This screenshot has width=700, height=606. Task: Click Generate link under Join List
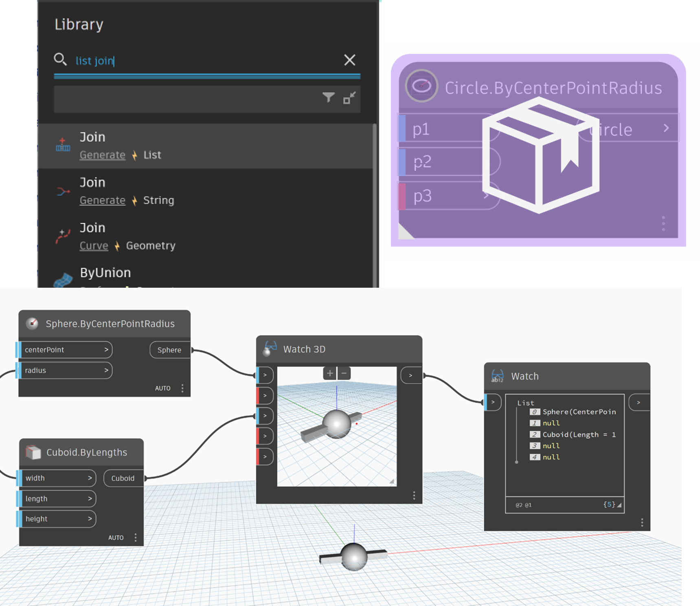click(x=103, y=155)
